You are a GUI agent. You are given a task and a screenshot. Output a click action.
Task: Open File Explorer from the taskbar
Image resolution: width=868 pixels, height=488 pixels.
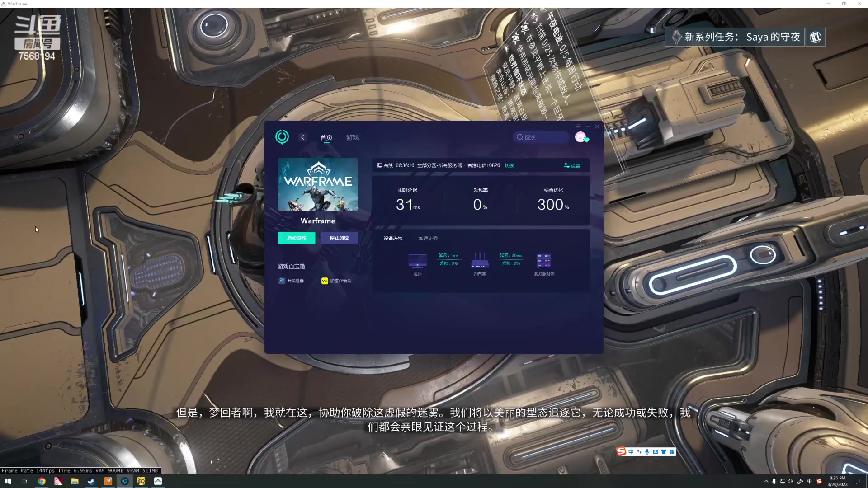pyautogui.click(x=75, y=481)
